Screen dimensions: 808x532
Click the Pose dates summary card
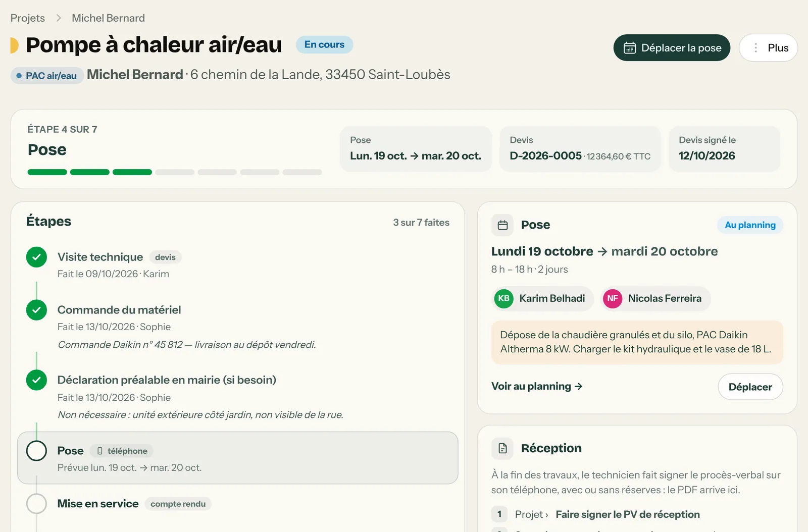click(416, 149)
